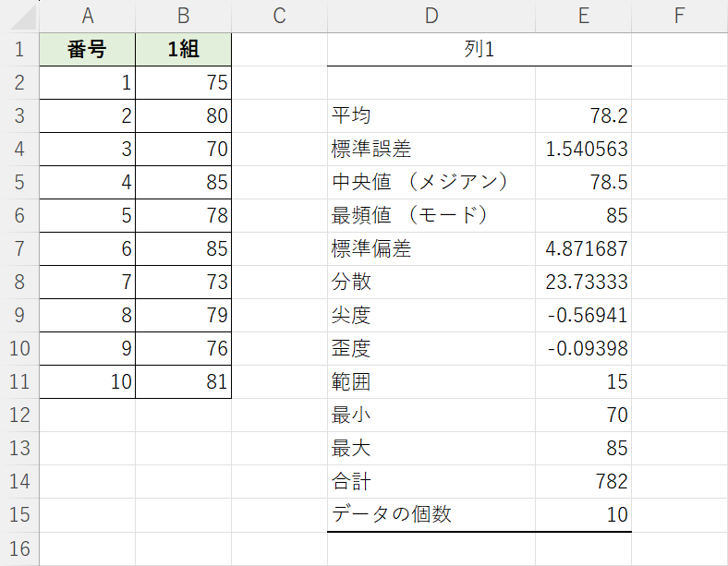
Task: Select cell A11 containing 10
Action: (x=87, y=382)
